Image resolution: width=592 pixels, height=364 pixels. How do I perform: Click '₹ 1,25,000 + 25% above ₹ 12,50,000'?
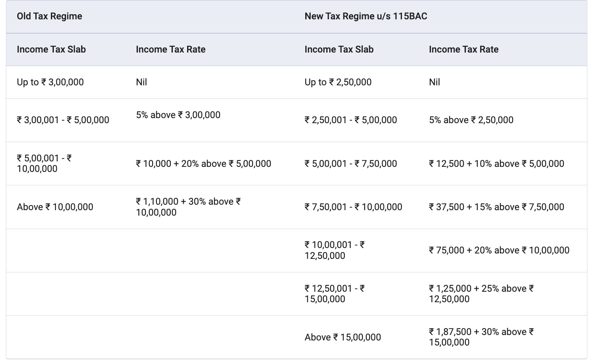[481, 294]
